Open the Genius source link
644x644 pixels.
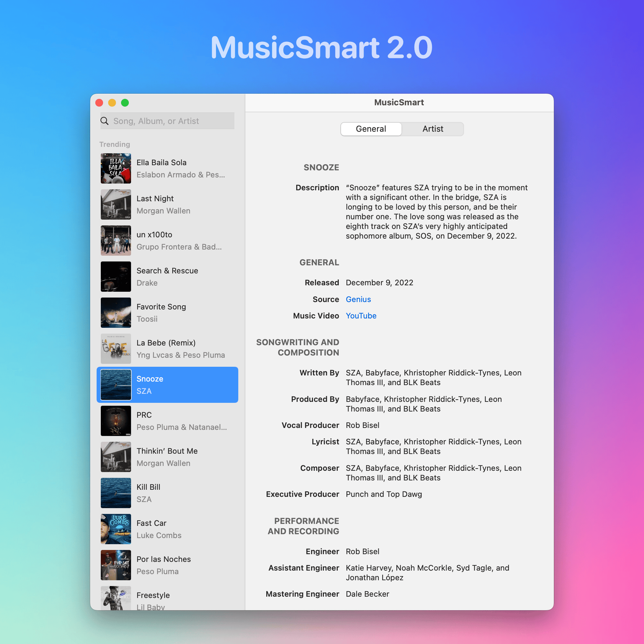coord(358,299)
